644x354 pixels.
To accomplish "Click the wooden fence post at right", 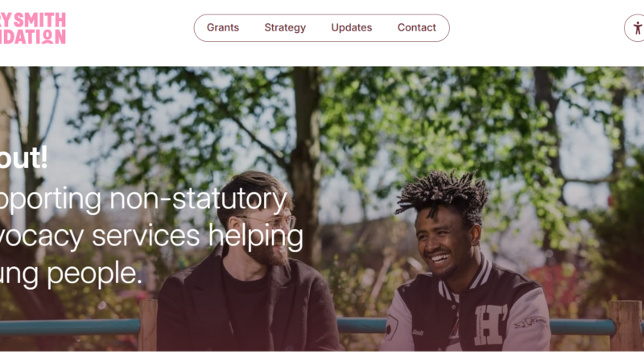I will point(625,325).
